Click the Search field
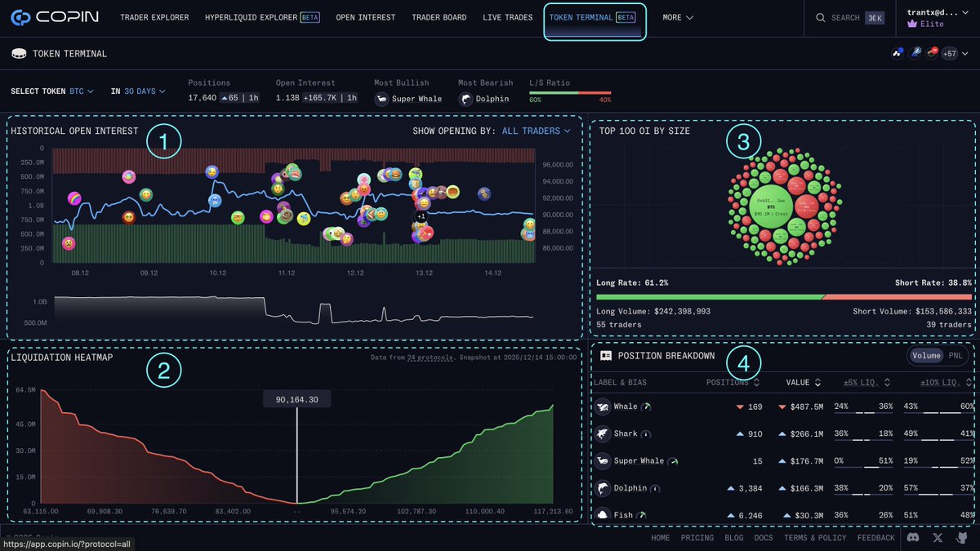The image size is (980, 551). [x=850, y=17]
